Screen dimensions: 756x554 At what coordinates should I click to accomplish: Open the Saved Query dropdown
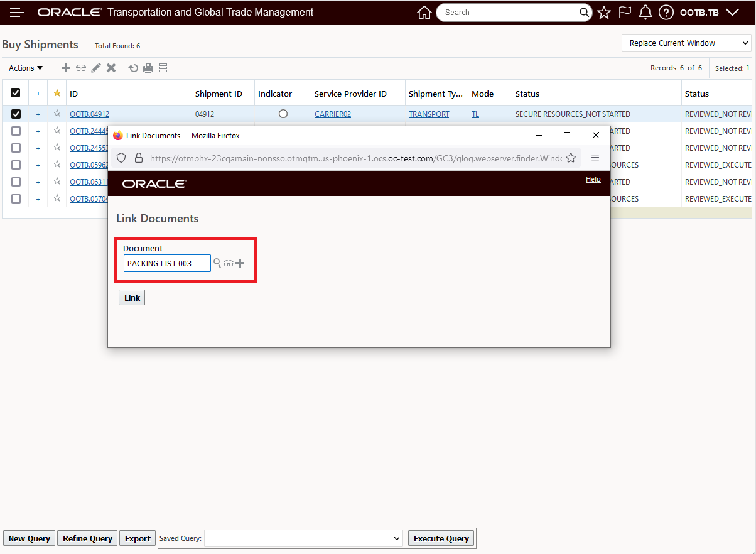click(303, 538)
